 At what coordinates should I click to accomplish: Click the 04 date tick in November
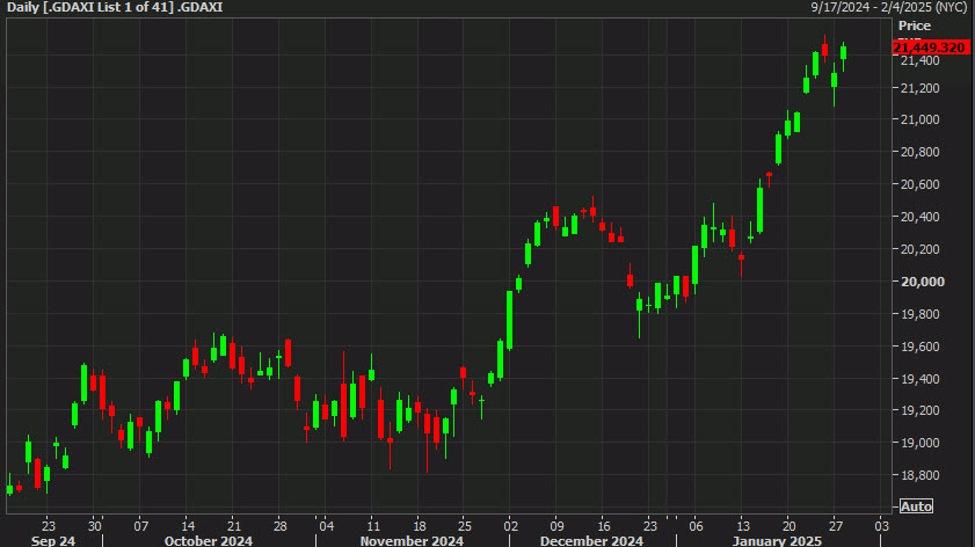click(326, 526)
